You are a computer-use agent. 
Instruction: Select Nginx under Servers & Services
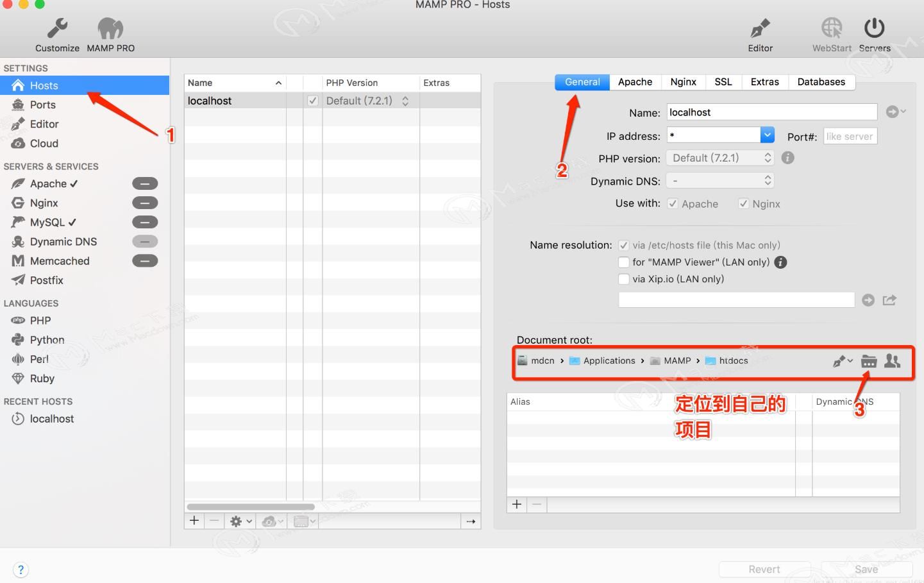click(x=44, y=203)
